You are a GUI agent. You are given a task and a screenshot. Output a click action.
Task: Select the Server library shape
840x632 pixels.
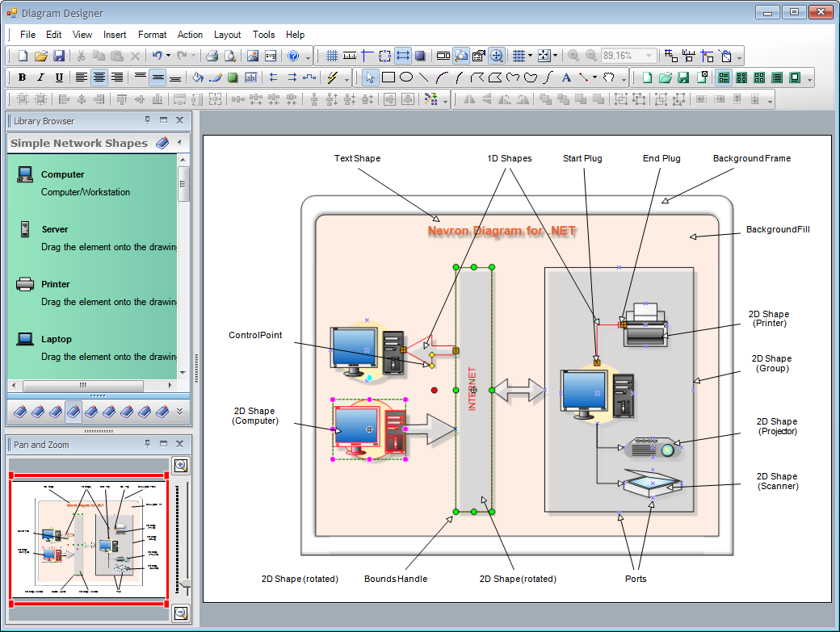click(92, 237)
